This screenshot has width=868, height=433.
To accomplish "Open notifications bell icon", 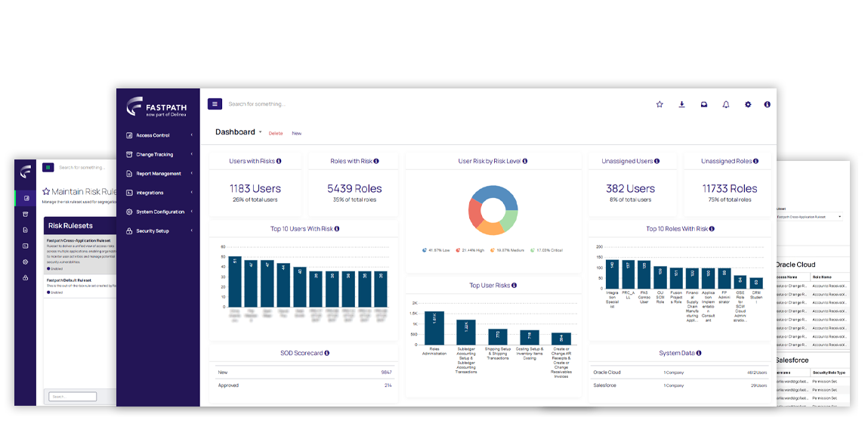I will 726,104.
